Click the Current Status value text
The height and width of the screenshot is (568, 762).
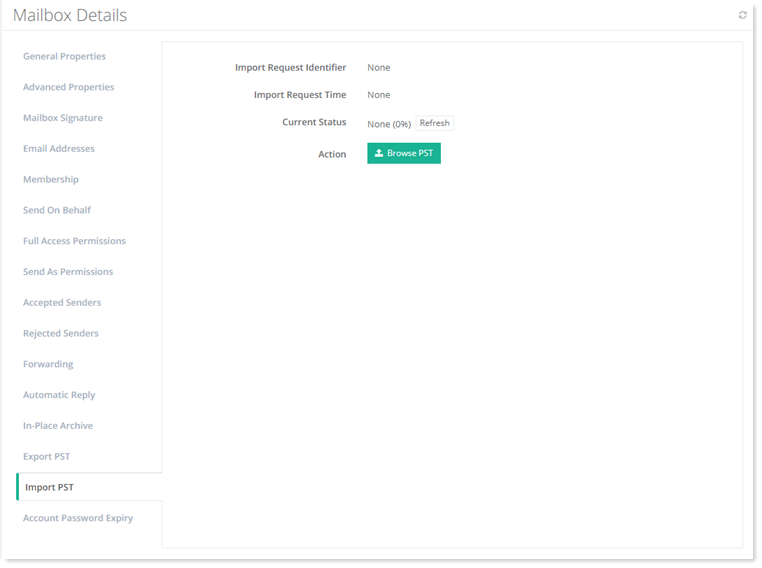click(x=388, y=124)
